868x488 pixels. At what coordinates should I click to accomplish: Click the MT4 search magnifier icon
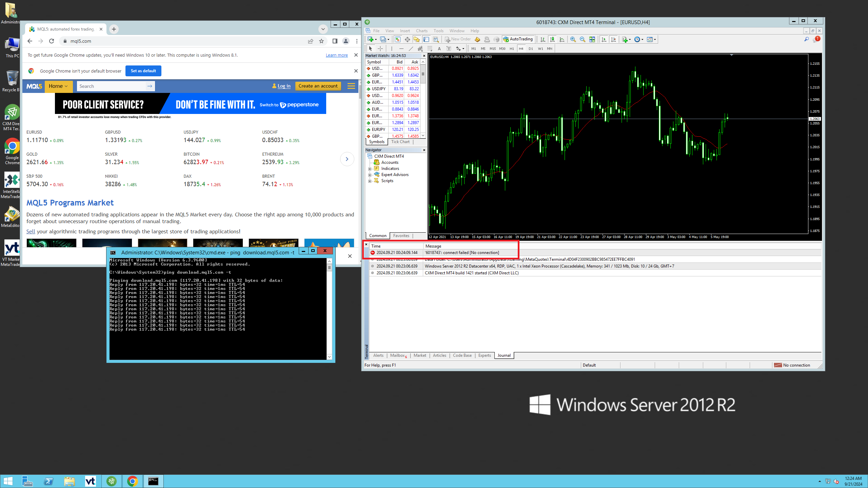click(806, 39)
